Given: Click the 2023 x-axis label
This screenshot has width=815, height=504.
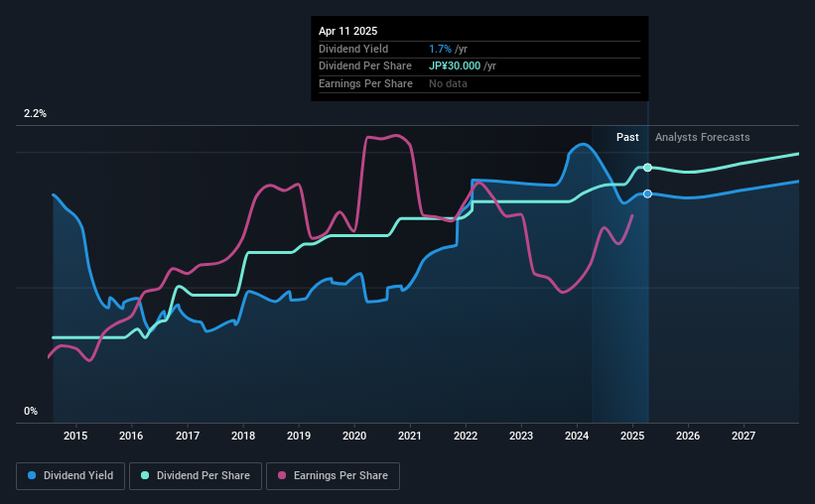Looking at the screenshot, I should coord(521,436).
